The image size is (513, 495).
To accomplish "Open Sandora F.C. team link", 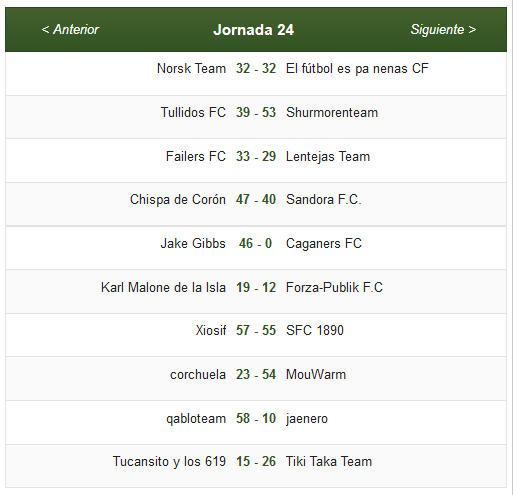I will point(324,199).
